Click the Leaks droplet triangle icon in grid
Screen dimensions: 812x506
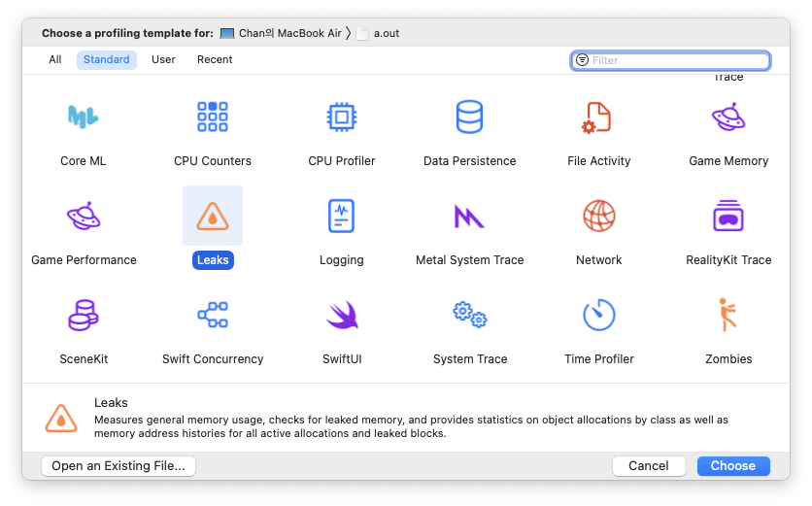pyautogui.click(x=213, y=216)
